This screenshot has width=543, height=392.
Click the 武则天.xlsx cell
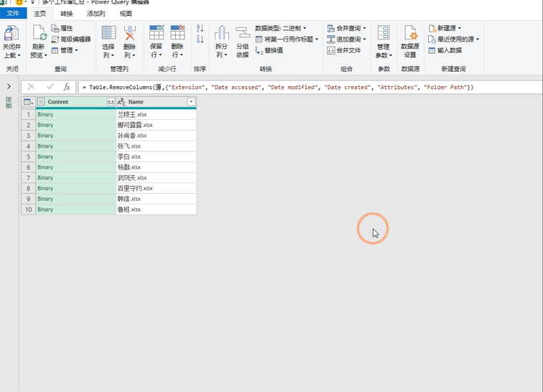(156, 177)
